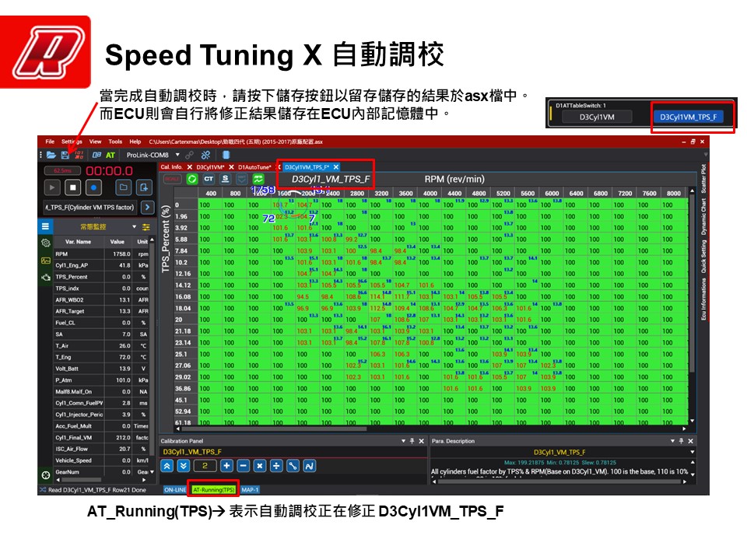Click the CT table toolbar icon
This screenshot has width=747, height=560.
point(209,179)
